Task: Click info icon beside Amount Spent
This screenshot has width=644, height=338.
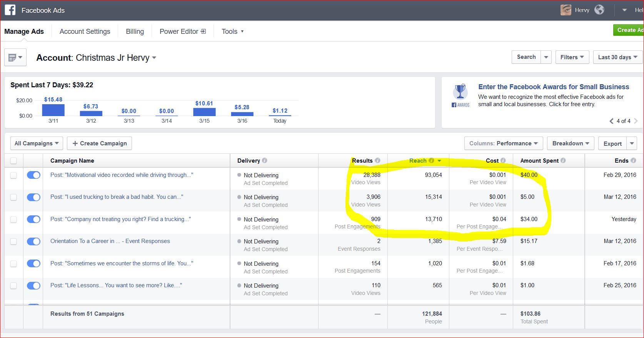Action: coord(563,161)
